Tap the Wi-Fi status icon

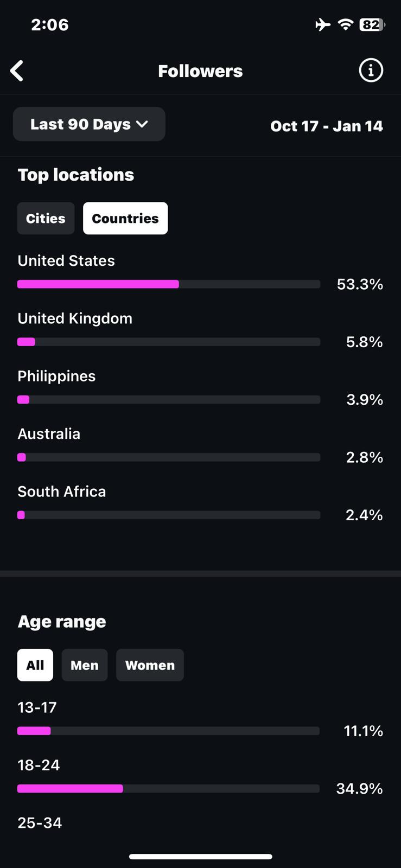[x=345, y=24]
